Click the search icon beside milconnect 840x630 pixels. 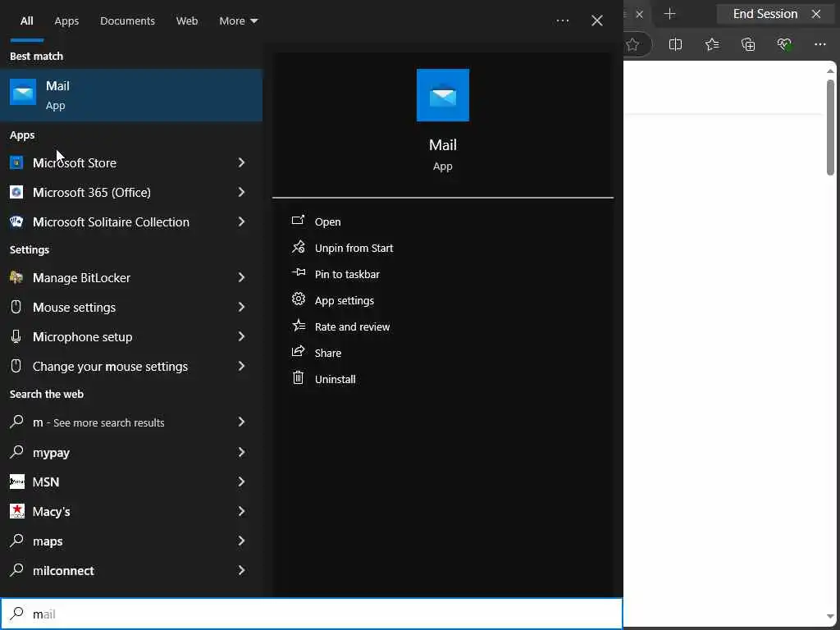(16, 569)
